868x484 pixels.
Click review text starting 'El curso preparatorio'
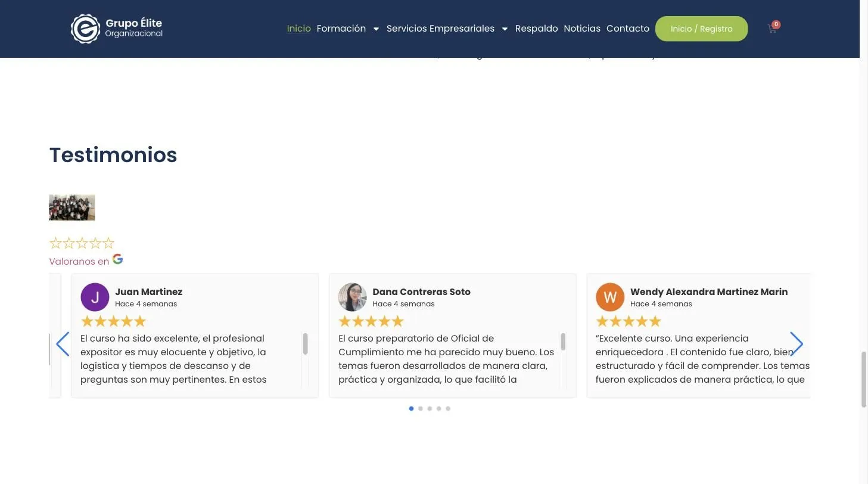[x=447, y=359]
